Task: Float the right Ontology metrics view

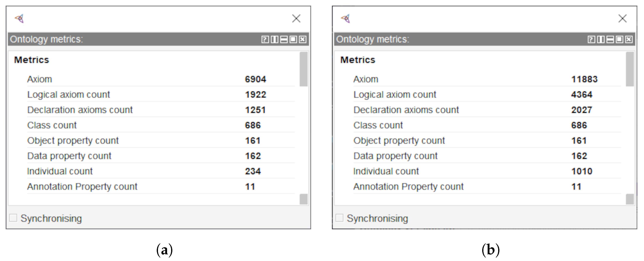Action: [x=620, y=39]
